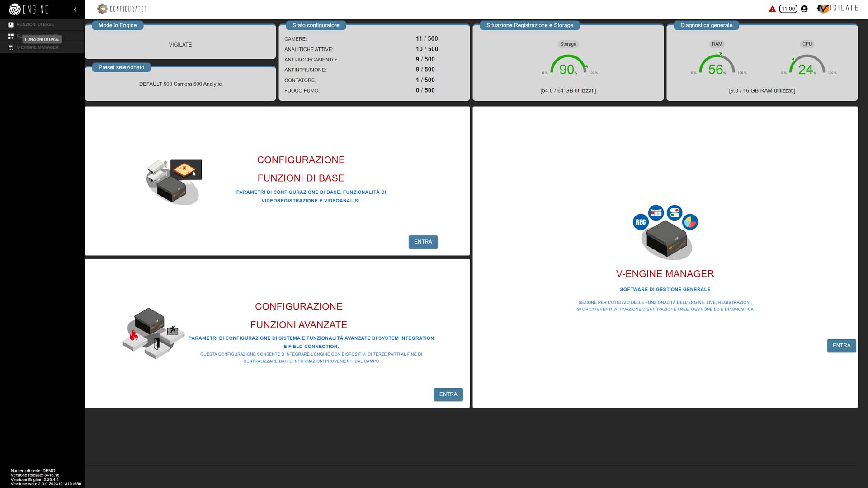
Task: Click the FUOCO FUMO value 0 / 500
Action: (x=425, y=90)
